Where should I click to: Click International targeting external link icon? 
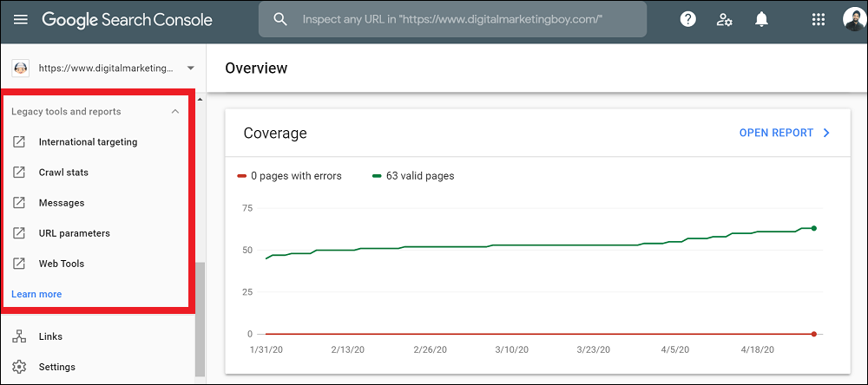click(x=19, y=142)
